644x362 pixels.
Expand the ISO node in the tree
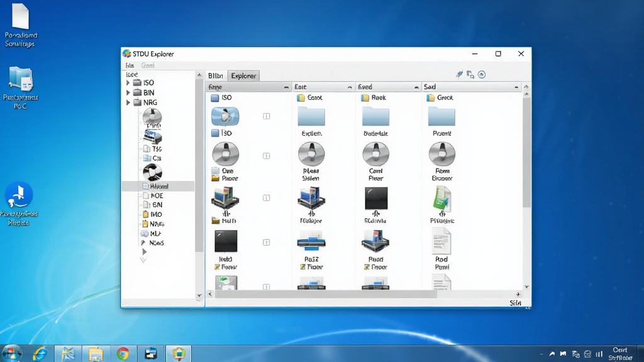[128, 82]
